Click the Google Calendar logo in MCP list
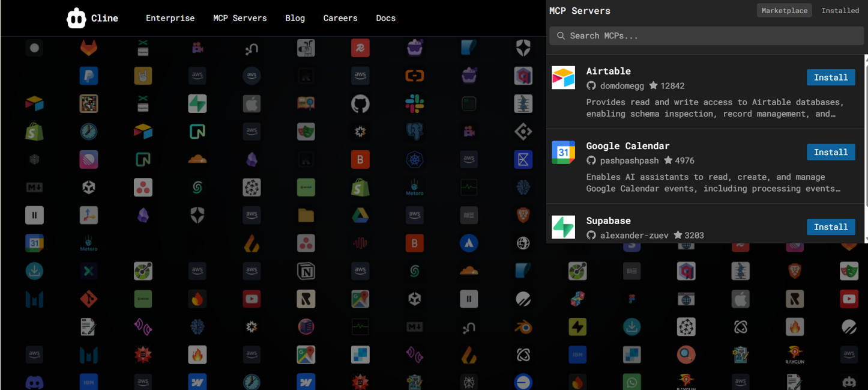Viewport: 868px width, 390px height. (x=563, y=152)
